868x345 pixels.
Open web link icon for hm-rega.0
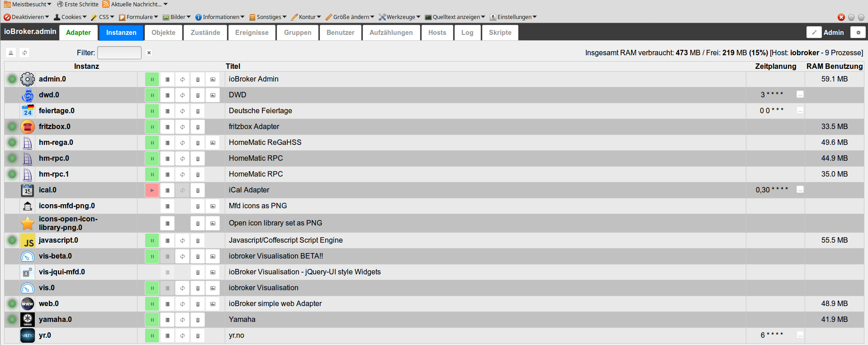pos(213,143)
